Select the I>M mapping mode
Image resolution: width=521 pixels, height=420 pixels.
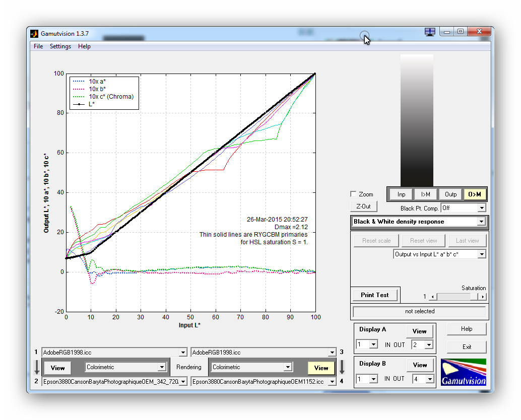(426, 194)
